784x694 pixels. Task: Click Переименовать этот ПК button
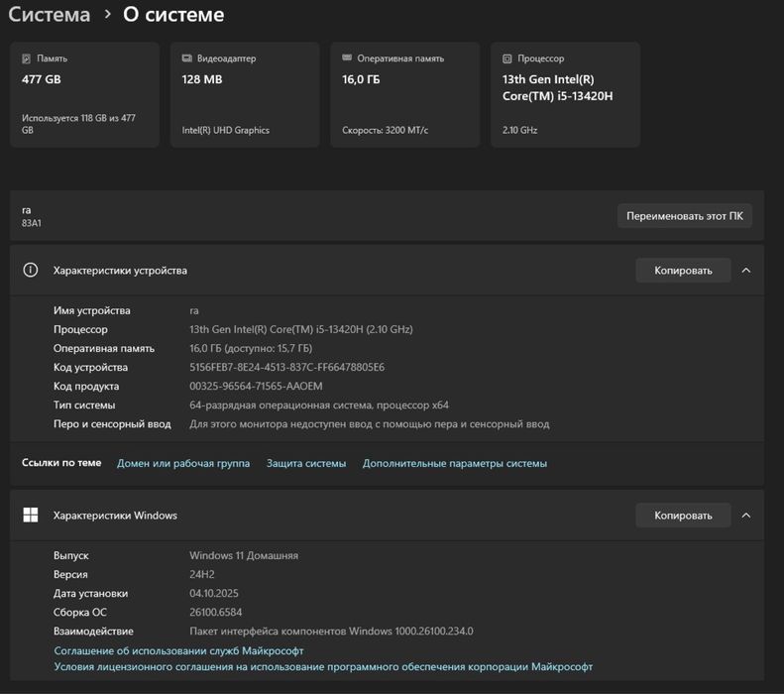pos(685,216)
